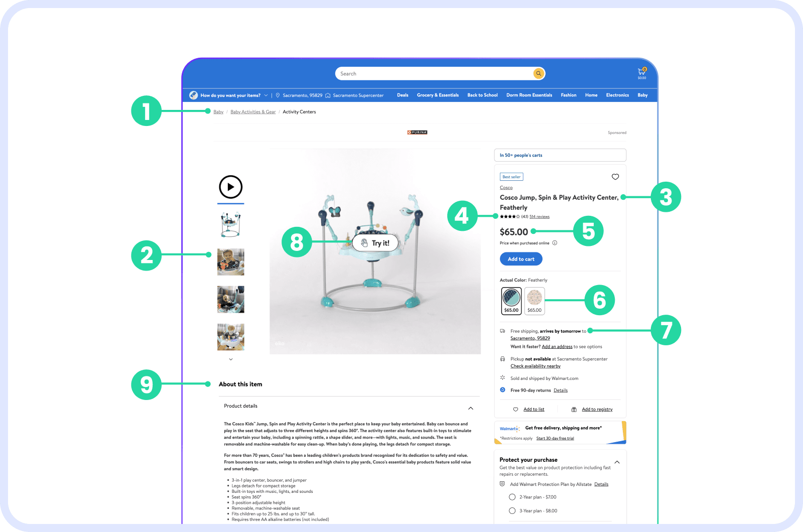
Task: Click the Walmart spark beside 'Sold and shipped'
Action: tap(502, 378)
